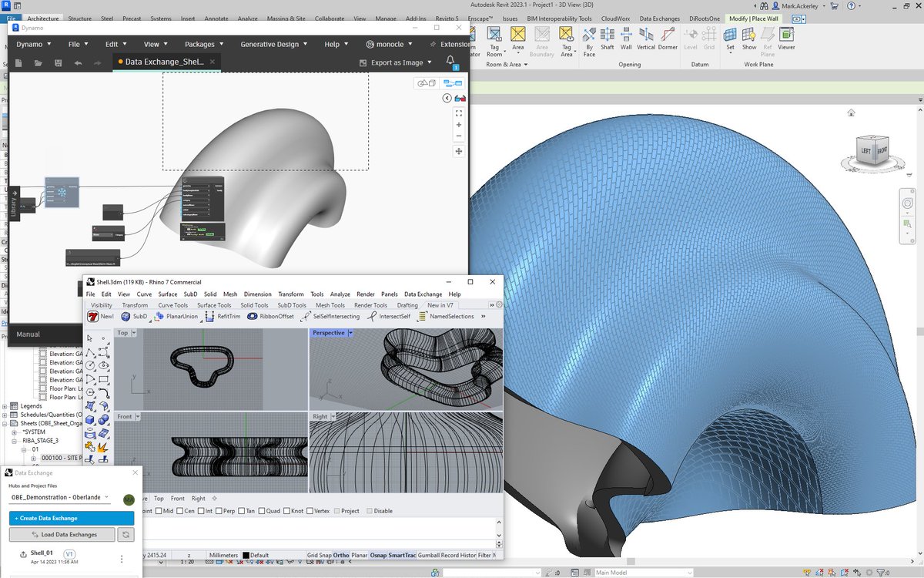Click the PlanarUnion tool in Rhino
The width and height of the screenshot is (924, 578).
[x=176, y=316]
